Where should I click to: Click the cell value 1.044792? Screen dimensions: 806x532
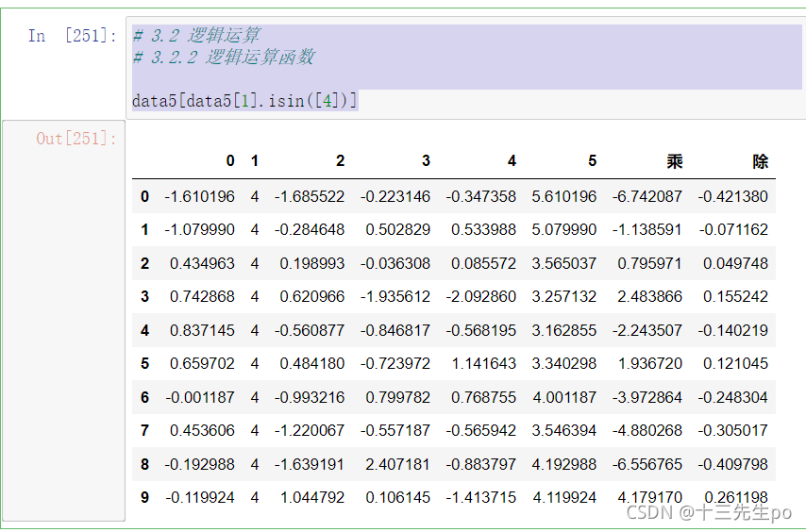312,498
